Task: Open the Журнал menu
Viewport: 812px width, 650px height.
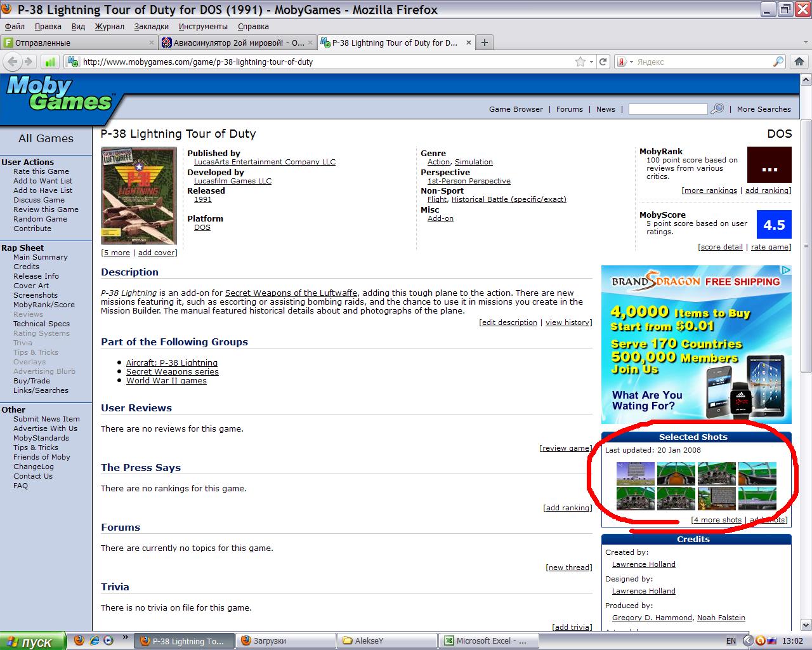Action: point(110,27)
